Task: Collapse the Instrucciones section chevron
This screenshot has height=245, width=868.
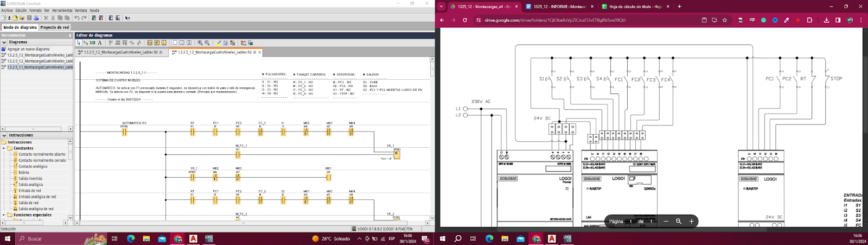Action: pos(4,135)
